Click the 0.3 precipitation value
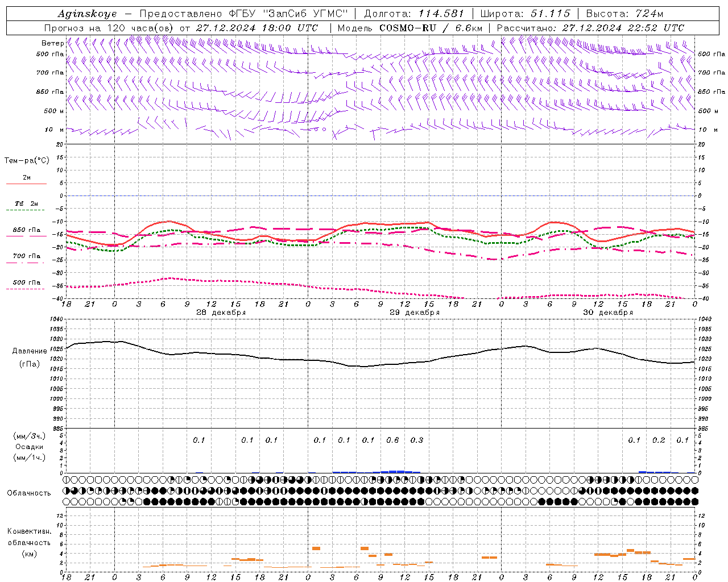 tap(417, 440)
